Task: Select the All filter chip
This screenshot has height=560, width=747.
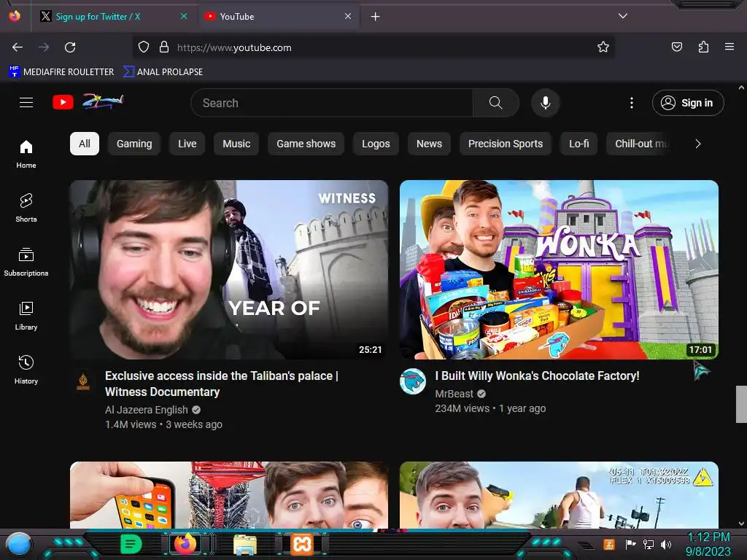Action: [85, 144]
